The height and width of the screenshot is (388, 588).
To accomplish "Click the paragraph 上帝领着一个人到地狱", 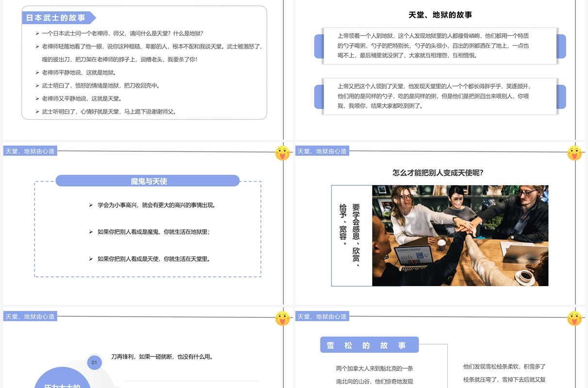I will (x=433, y=46).
